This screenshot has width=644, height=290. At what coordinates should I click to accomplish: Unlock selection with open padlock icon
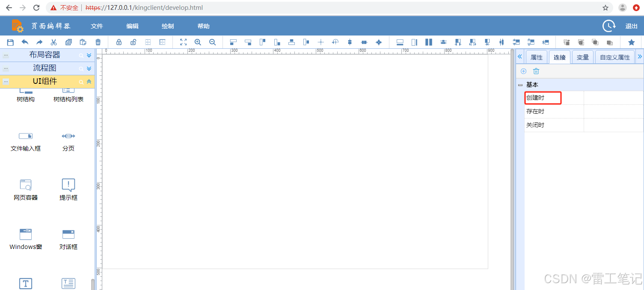pyautogui.click(x=134, y=42)
